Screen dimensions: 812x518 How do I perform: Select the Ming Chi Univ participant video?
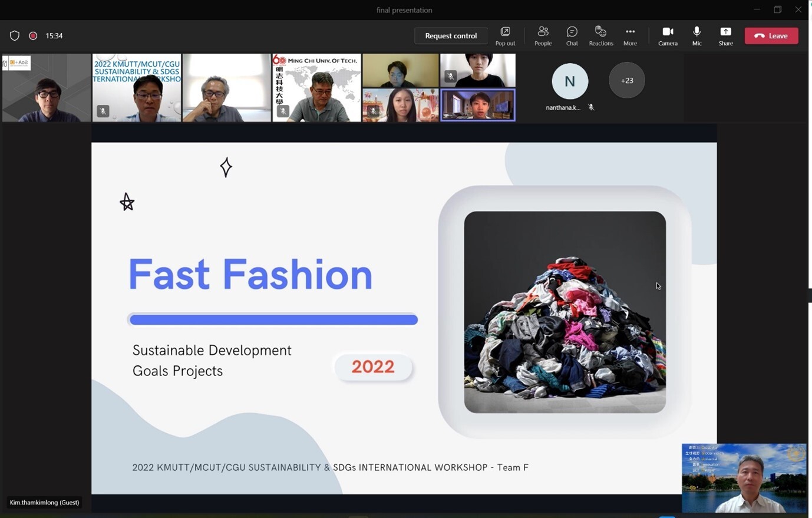pyautogui.click(x=316, y=88)
